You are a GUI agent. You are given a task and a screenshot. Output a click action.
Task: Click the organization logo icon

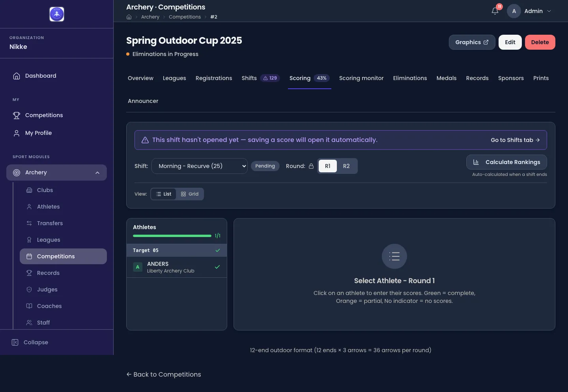click(x=57, y=14)
